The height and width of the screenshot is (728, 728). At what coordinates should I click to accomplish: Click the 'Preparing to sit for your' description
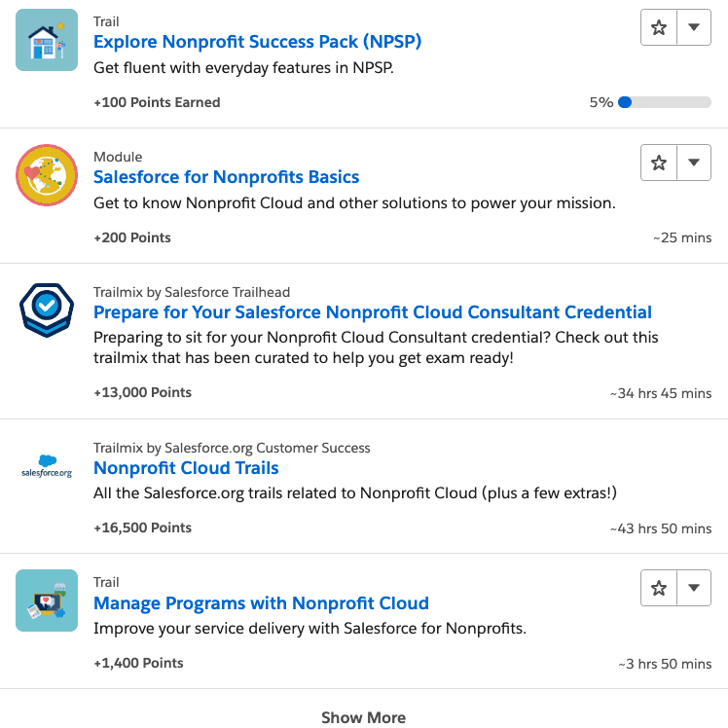point(376,347)
